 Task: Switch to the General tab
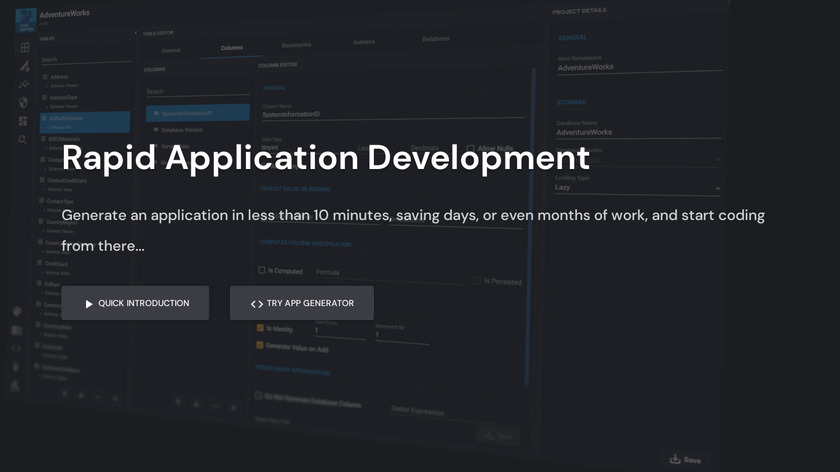170,49
